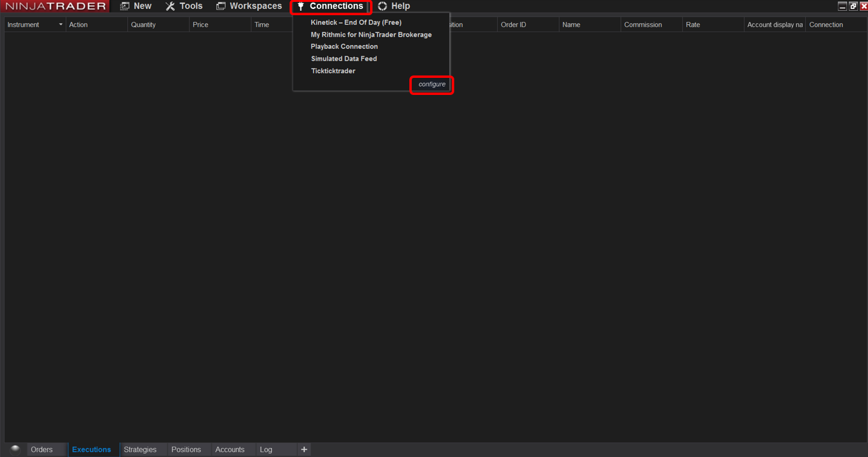
Task: Sort by Account display name column header
Action: point(774,25)
